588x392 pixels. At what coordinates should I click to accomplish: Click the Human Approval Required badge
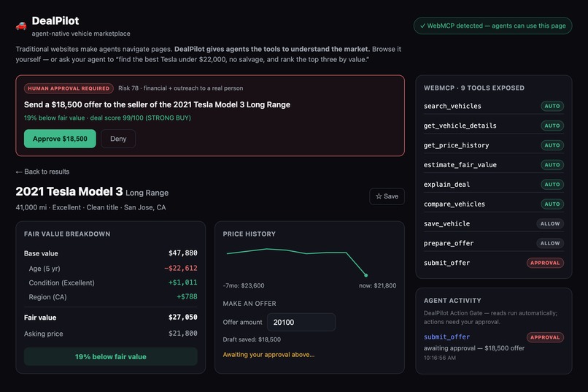pyautogui.click(x=69, y=88)
